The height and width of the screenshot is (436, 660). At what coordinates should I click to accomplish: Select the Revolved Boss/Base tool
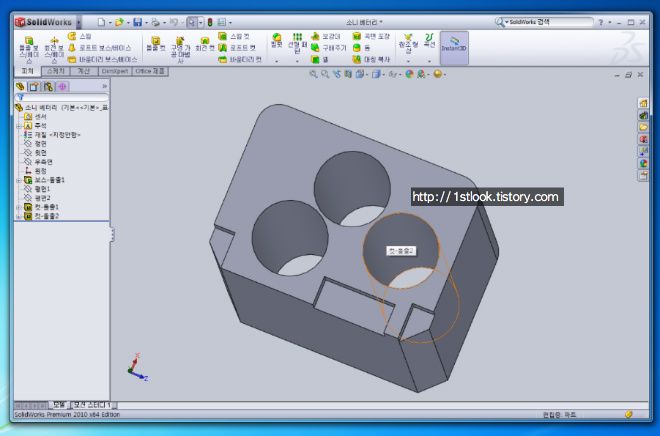[54, 50]
